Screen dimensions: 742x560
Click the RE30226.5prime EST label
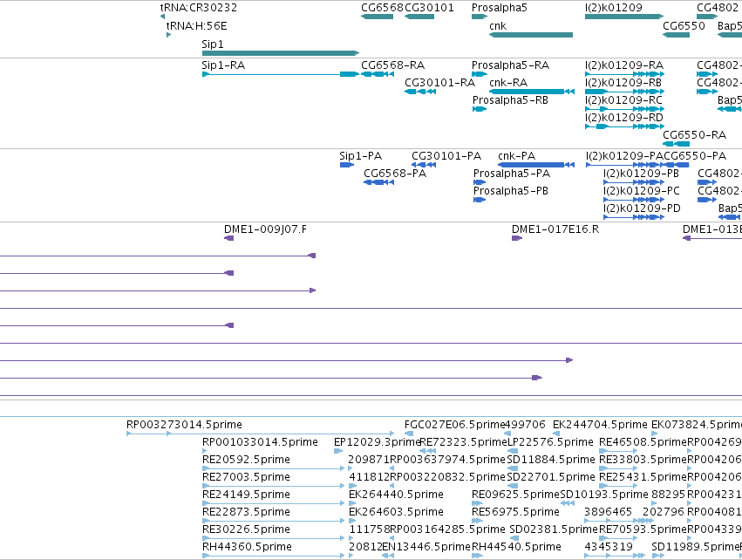coord(246,529)
